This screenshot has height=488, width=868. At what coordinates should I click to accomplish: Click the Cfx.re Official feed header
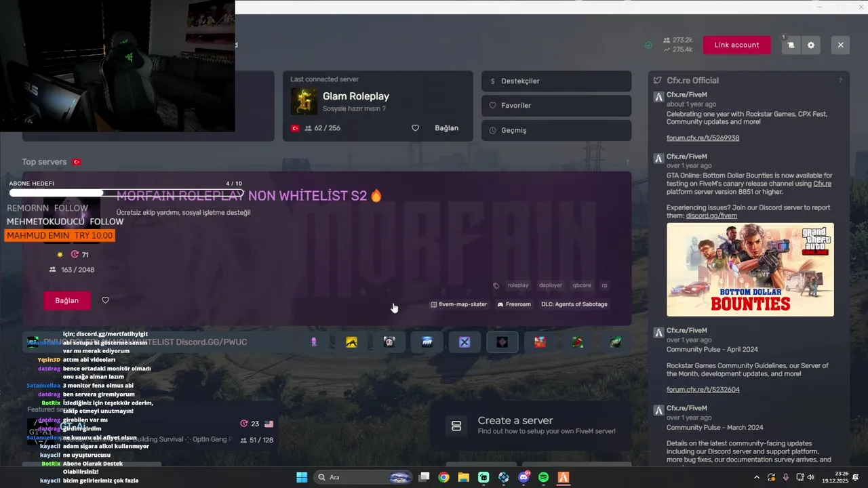coord(692,80)
